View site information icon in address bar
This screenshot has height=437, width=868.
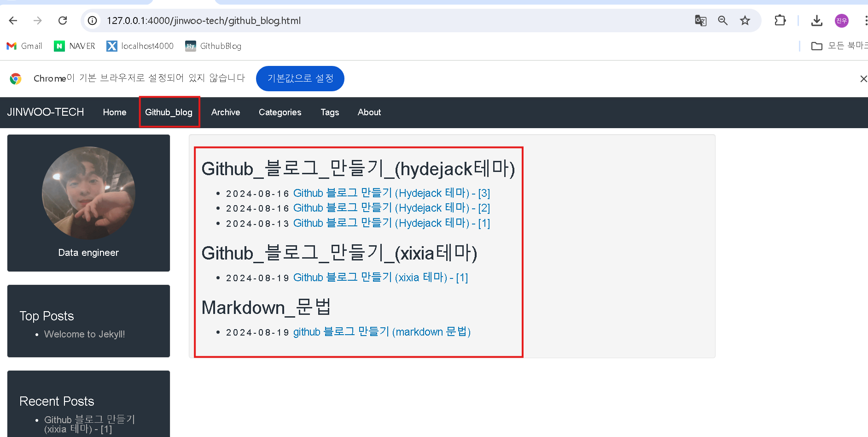pyautogui.click(x=93, y=21)
